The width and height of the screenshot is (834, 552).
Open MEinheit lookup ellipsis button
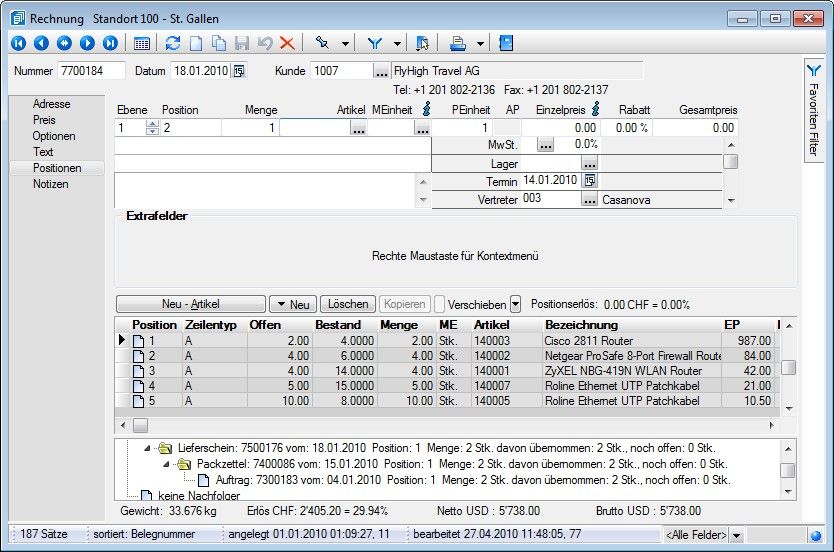422,128
